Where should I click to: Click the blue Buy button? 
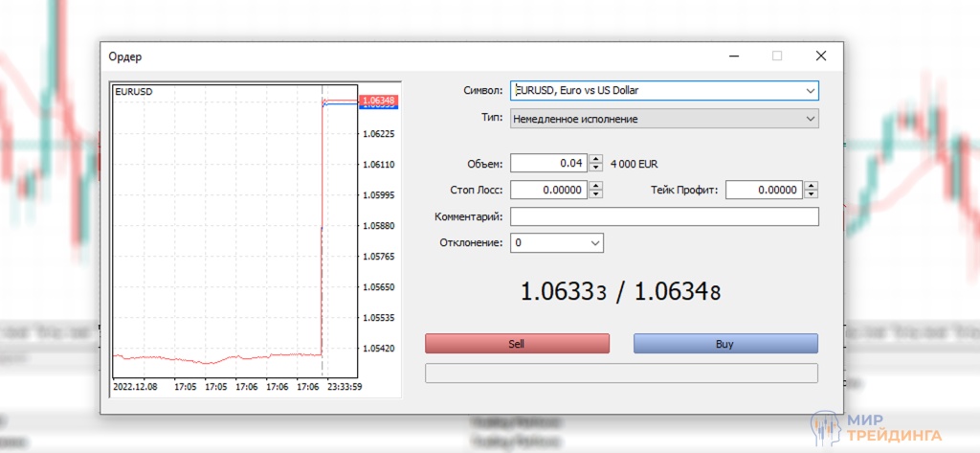[x=725, y=344]
